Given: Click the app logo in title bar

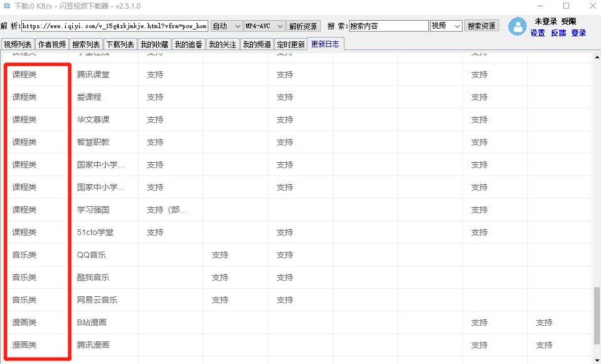Looking at the screenshot, I should [7, 6].
